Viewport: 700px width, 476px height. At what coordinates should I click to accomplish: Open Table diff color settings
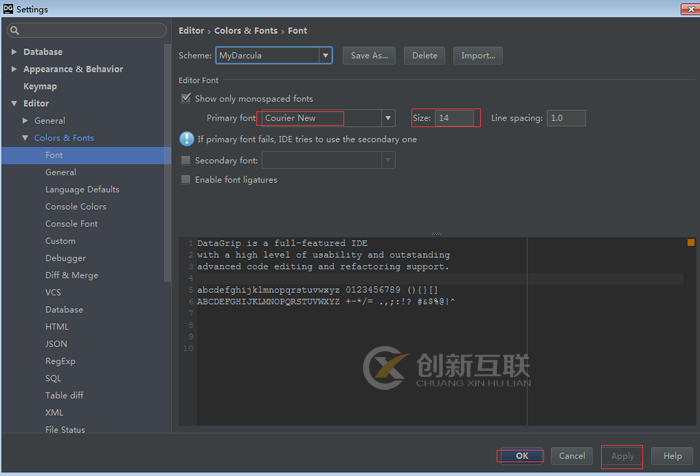(64, 395)
